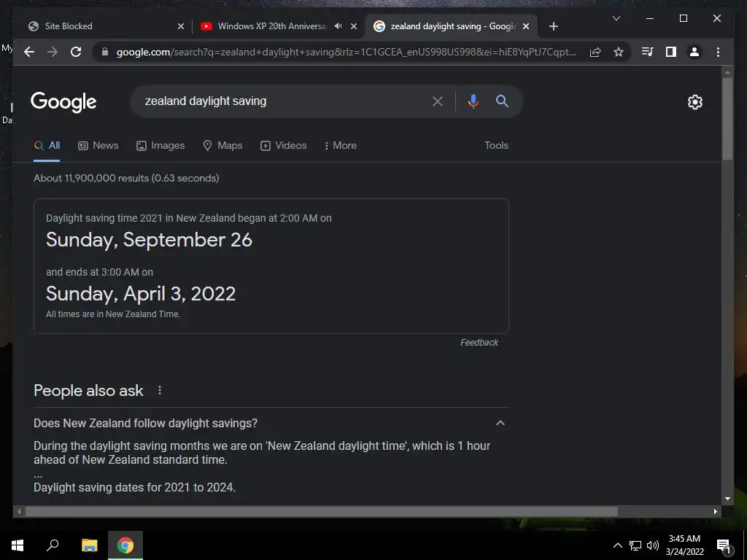Clear the Google search box

tap(438, 101)
